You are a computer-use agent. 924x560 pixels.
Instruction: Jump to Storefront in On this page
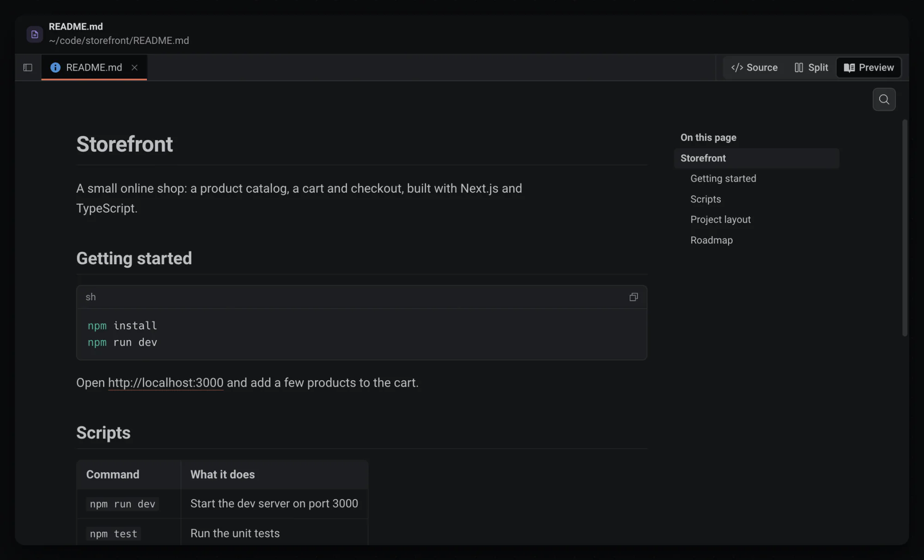click(756, 158)
